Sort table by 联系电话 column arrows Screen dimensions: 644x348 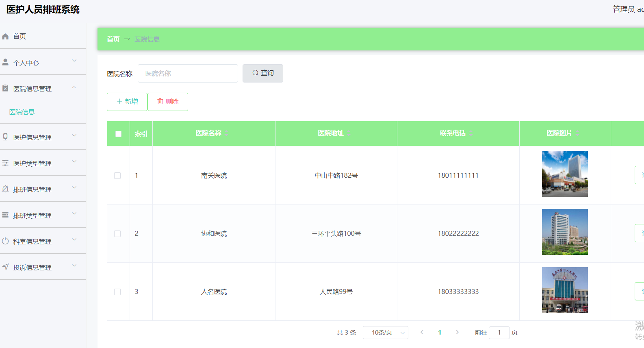471,133
